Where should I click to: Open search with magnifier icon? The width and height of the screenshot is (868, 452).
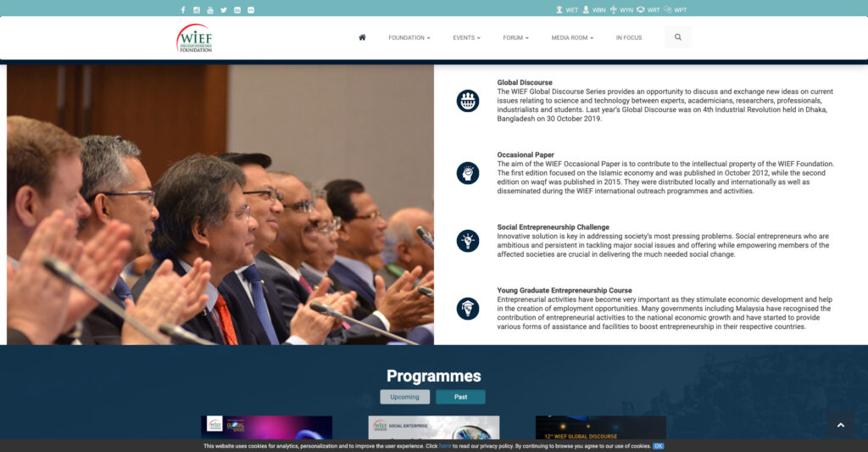(677, 37)
